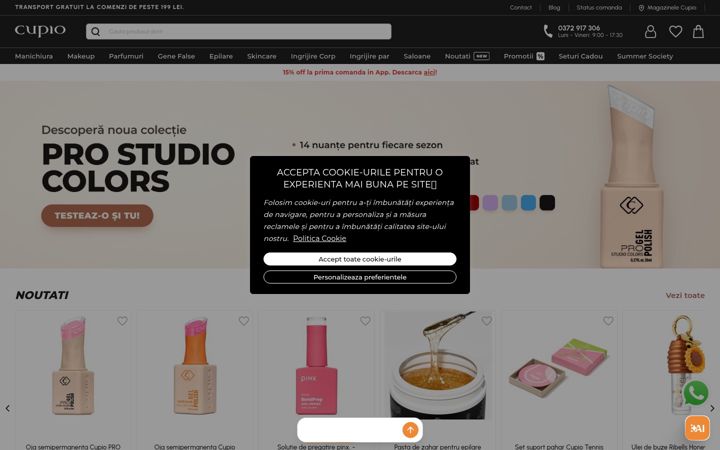Open the Makeup menu
The height and width of the screenshot is (450, 720).
click(81, 56)
